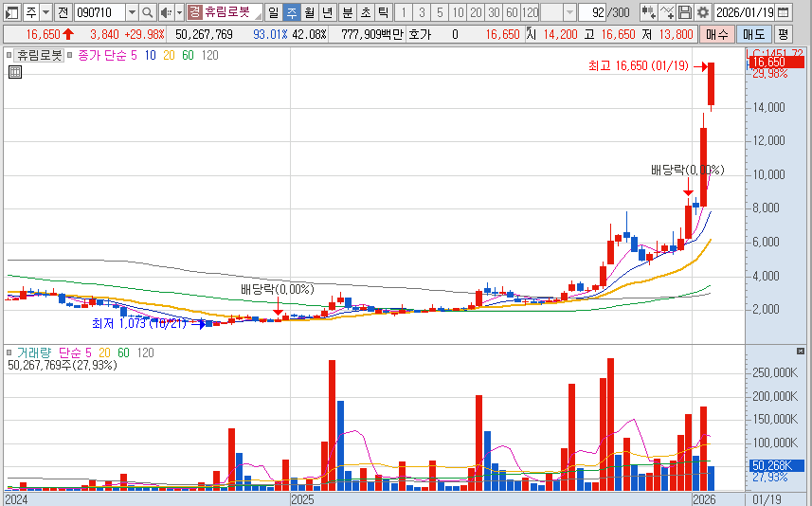
Task: Select the 1 interval button
Action: pos(404,12)
